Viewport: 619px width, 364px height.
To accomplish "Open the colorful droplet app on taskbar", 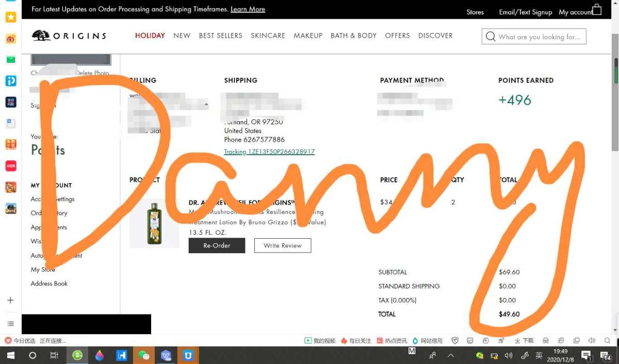I will click(100, 355).
